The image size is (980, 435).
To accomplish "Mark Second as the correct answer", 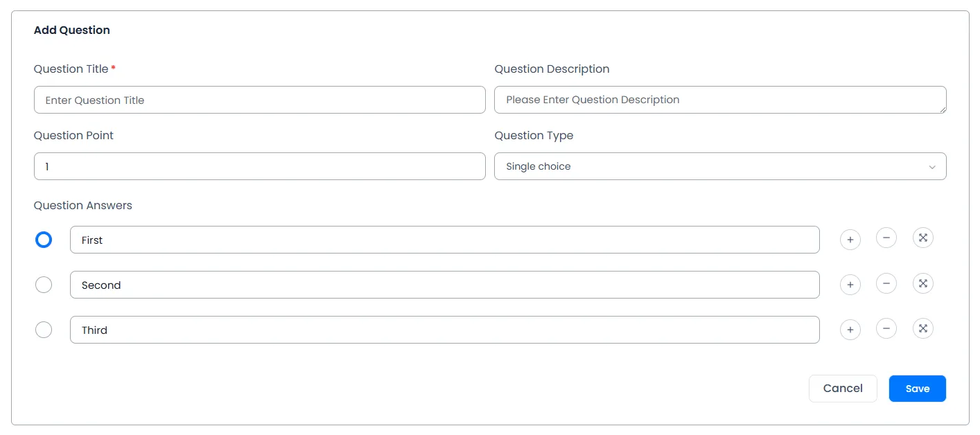I will click(44, 285).
